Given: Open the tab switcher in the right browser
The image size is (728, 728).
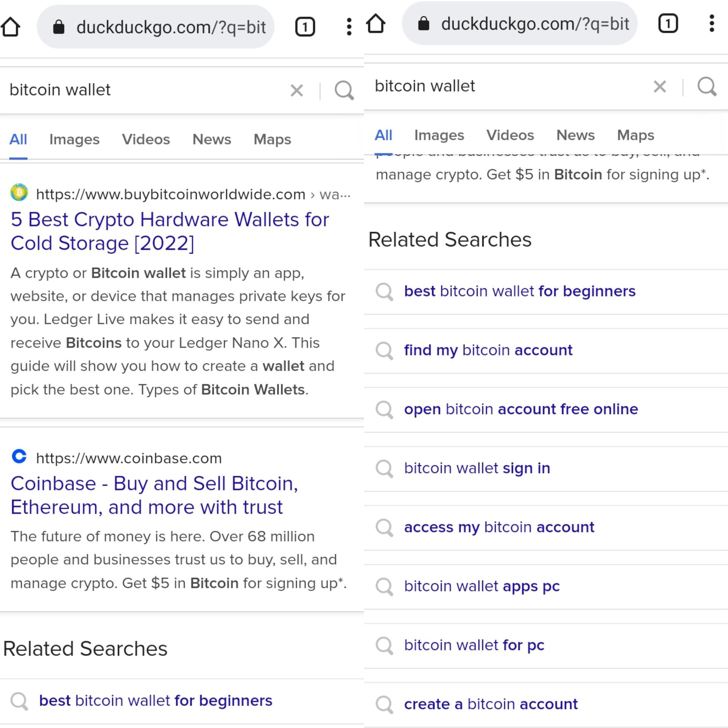Looking at the screenshot, I should (x=668, y=24).
